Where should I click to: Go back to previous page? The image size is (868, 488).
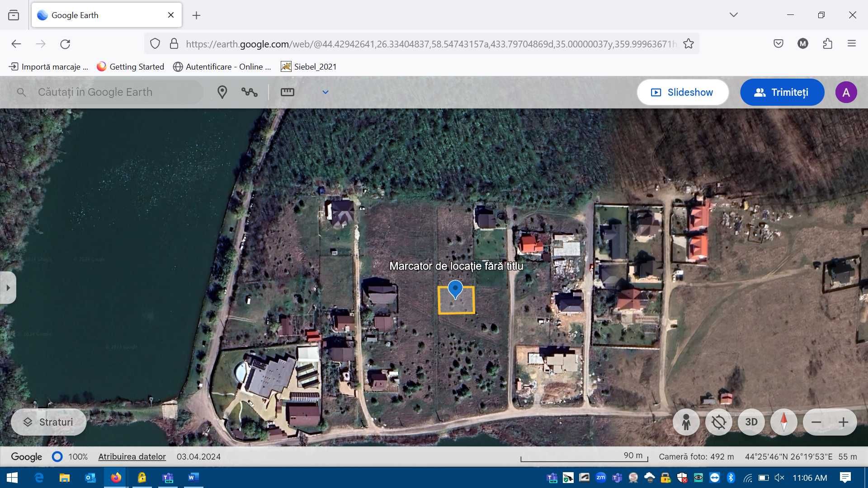pyautogui.click(x=16, y=44)
